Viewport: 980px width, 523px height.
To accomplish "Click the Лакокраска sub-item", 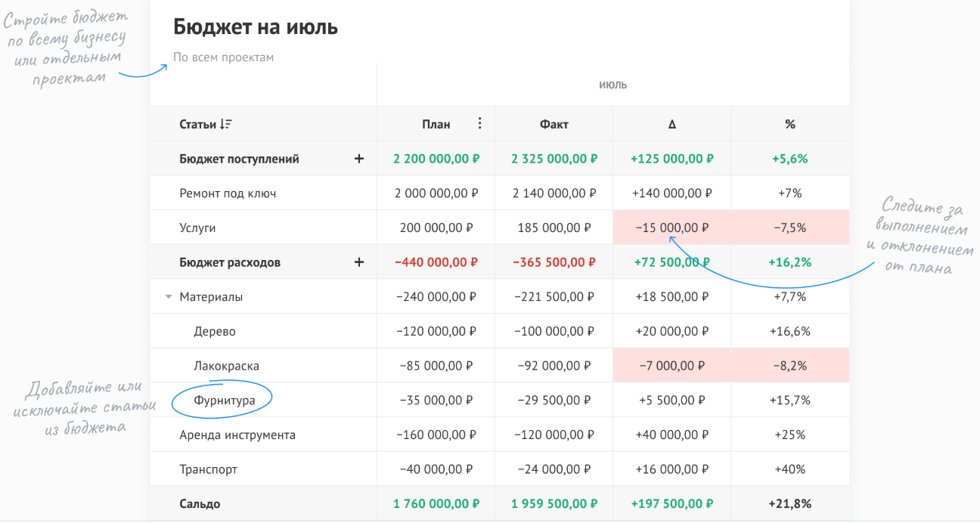I will coord(226,366).
